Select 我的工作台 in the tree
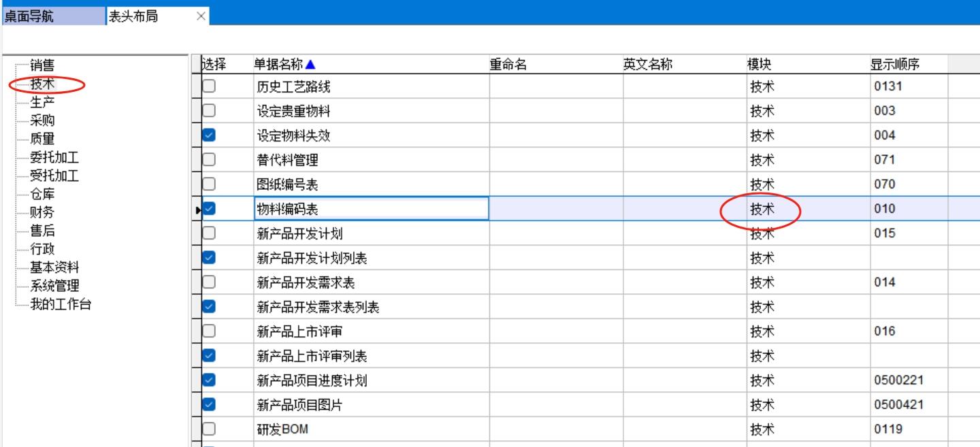The height and width of the screenshot is (447, 980). 61,305
